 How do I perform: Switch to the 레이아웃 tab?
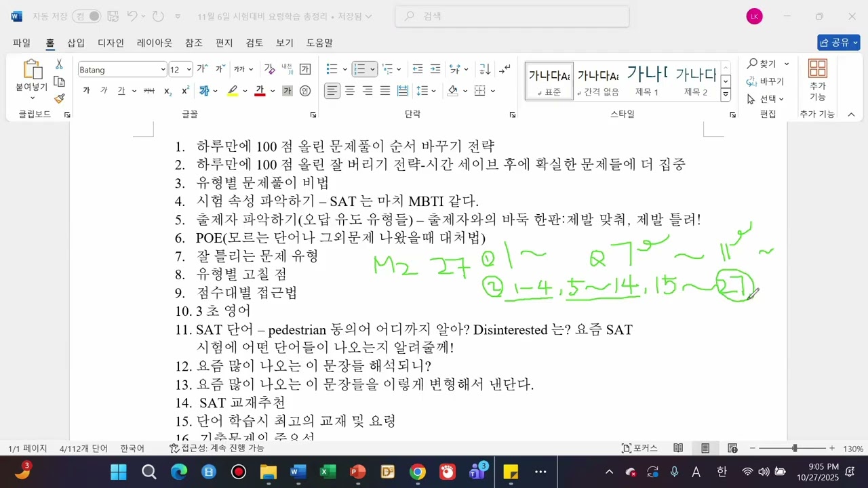click(x=155, y=43)
